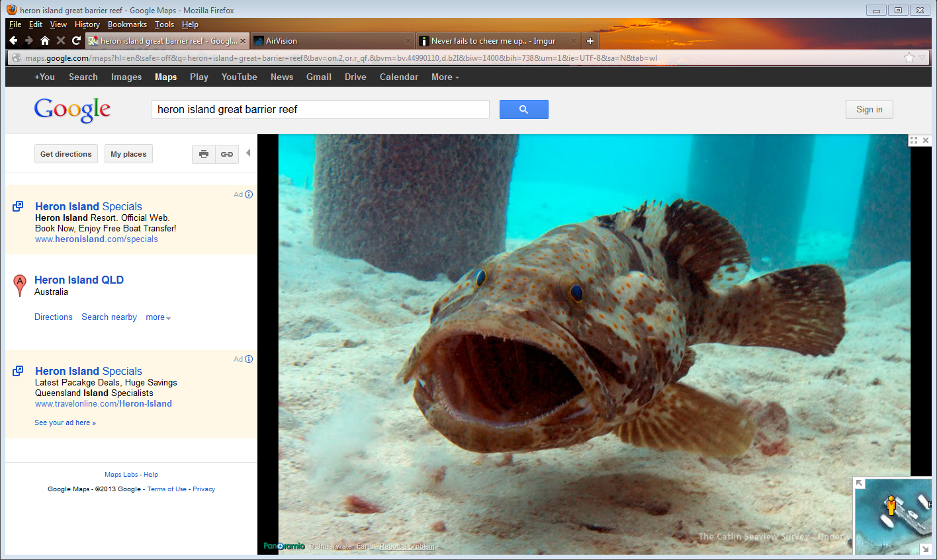
Task: Click the Ad info icon on first ad
Action: [249, 194]
